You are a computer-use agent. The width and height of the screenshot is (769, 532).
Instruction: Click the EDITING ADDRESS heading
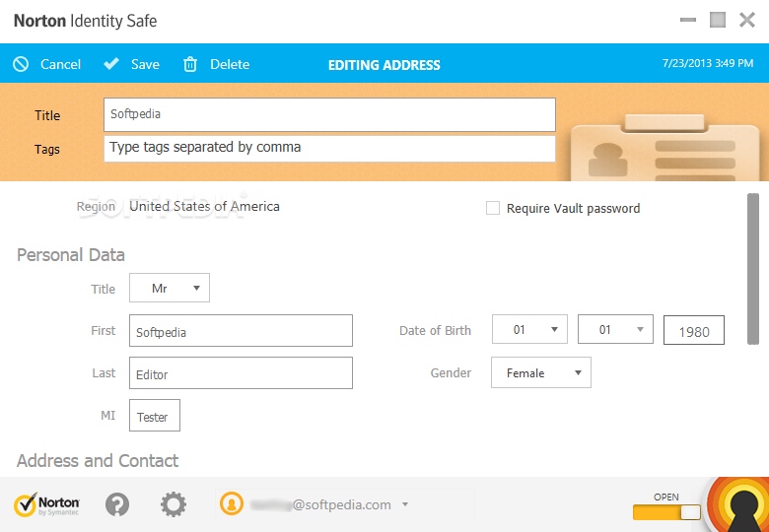[384, 65]
